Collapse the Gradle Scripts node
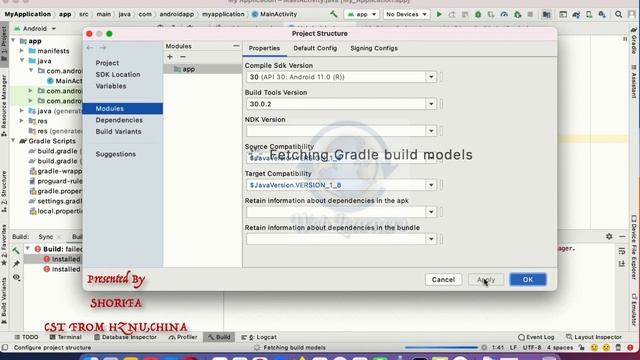The height and width of the screenshot is (360, 640). tap(13, 141)
